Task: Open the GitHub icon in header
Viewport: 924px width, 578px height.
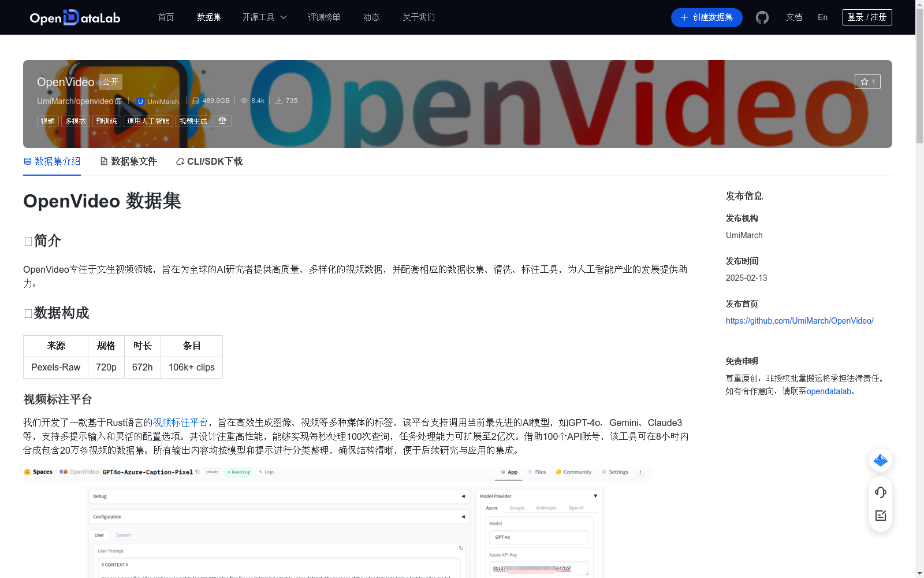Action: [762, 17]
